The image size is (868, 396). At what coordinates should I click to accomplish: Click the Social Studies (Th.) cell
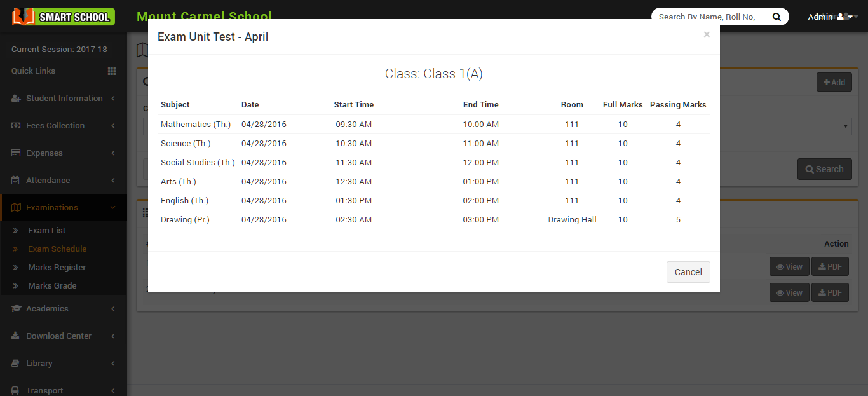[198, 163]
